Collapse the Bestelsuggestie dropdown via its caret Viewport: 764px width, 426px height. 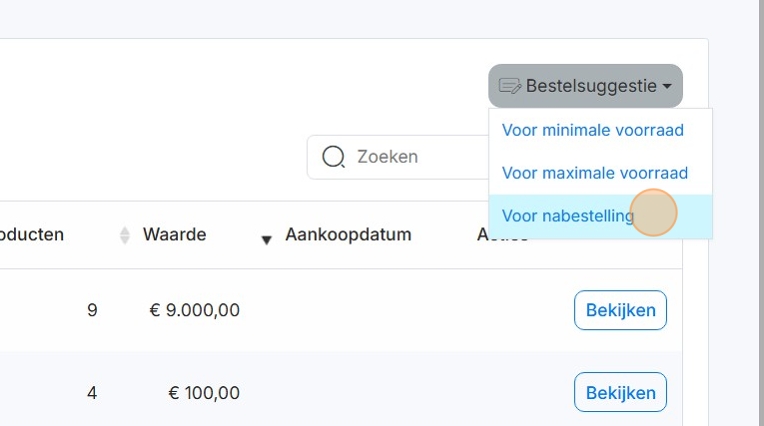[x=667, y=87]
